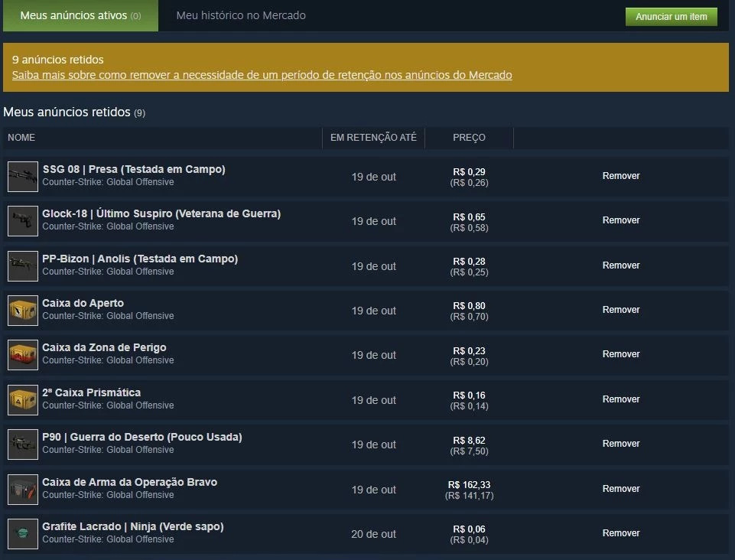Click the EM RETENÇÃO ATÉ column header
The image size is (735, 560).
pyautogui.click(x=373, y=138)
